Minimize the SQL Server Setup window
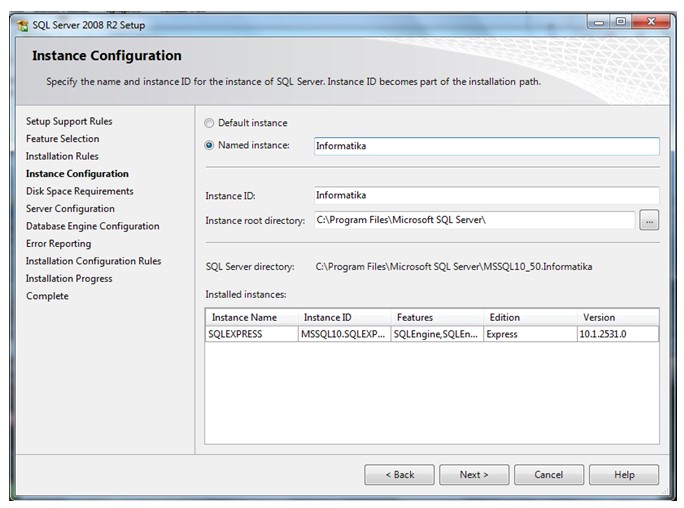 click(x=599, y=21)
